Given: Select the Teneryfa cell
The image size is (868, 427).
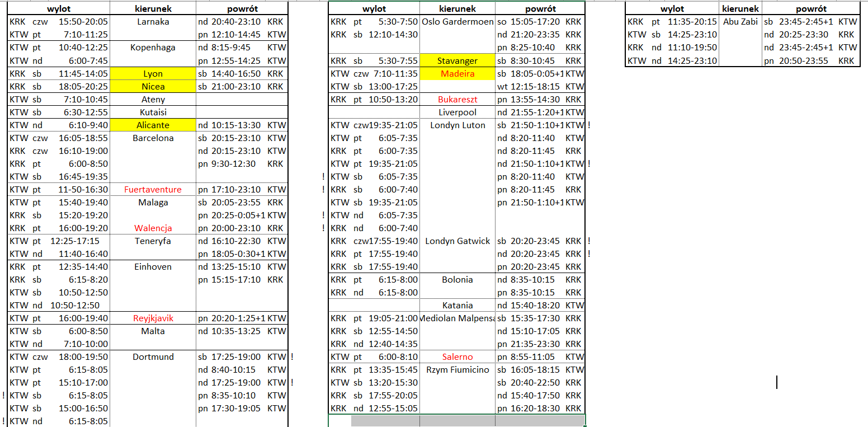Looking at the screenshot, I should coord(153,241).
